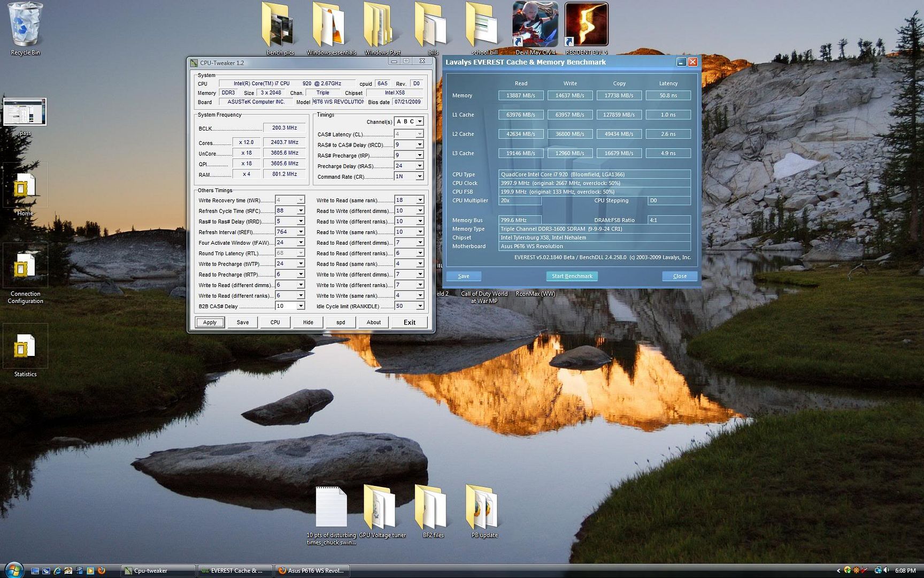Click the CPU Clock 3997.9 MHz field in EVEREST

click(594, 183)
